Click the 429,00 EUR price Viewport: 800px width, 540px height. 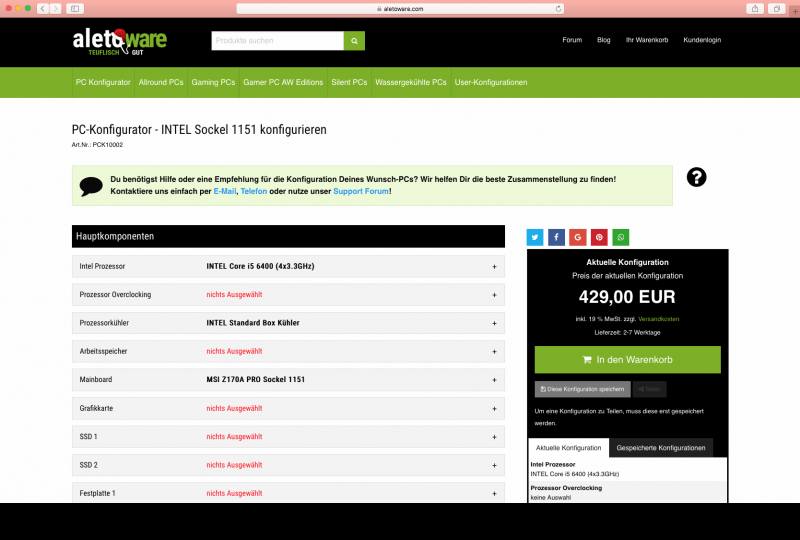627,297
